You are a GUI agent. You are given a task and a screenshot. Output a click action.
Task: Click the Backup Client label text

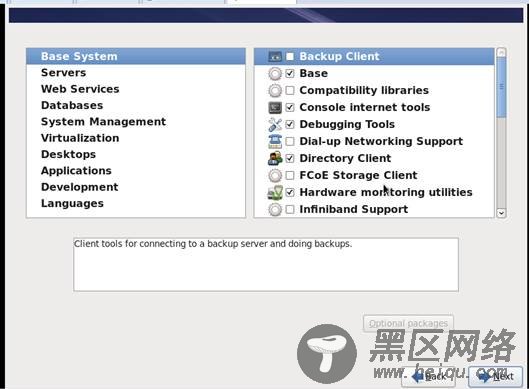click(339, 56)
